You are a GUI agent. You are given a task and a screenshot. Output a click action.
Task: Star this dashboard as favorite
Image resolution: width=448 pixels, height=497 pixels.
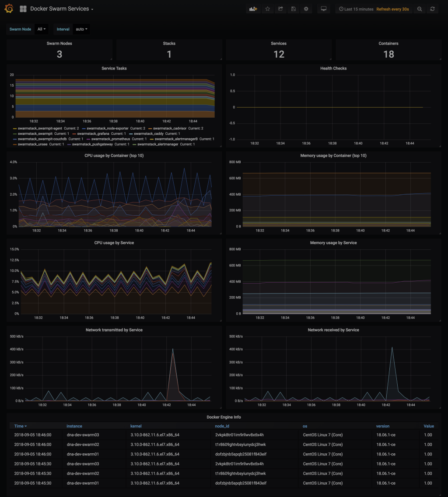pos(268,9)
